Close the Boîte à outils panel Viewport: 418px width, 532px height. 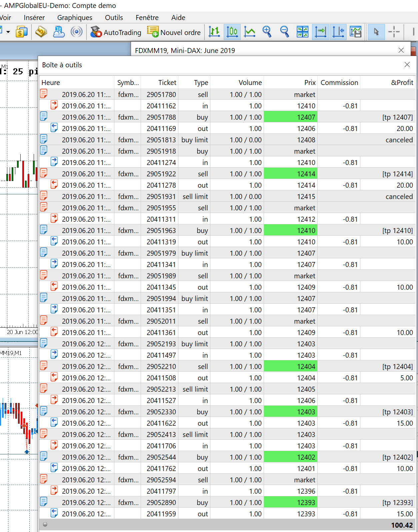tap(407, 65)
